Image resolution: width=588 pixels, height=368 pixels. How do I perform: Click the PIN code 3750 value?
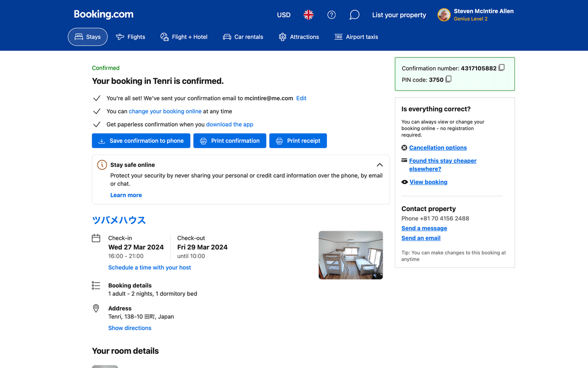click(x=436, y=79)
